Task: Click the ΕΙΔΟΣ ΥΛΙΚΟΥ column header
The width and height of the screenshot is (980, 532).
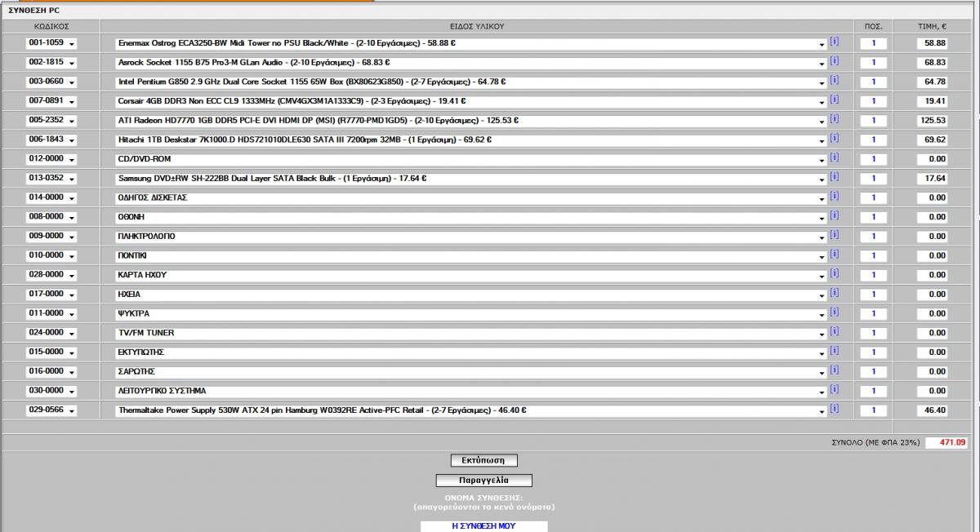Action: point(477,26)
